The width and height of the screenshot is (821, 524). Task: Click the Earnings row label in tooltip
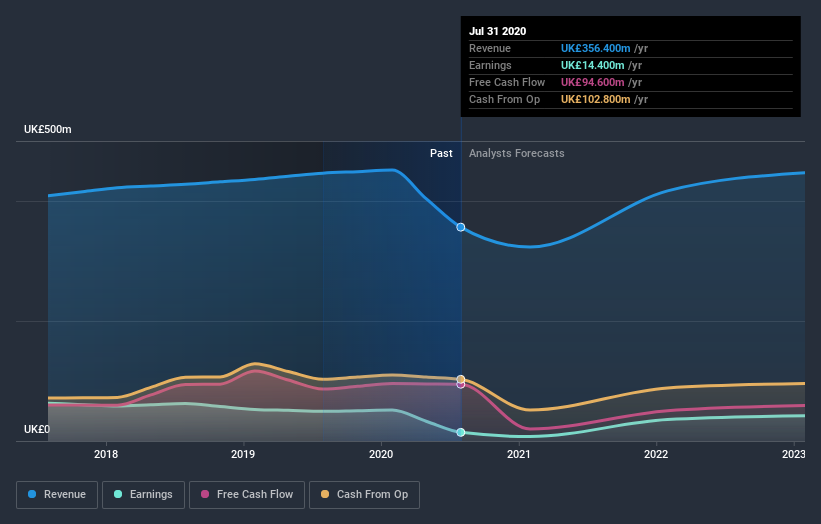490,65
